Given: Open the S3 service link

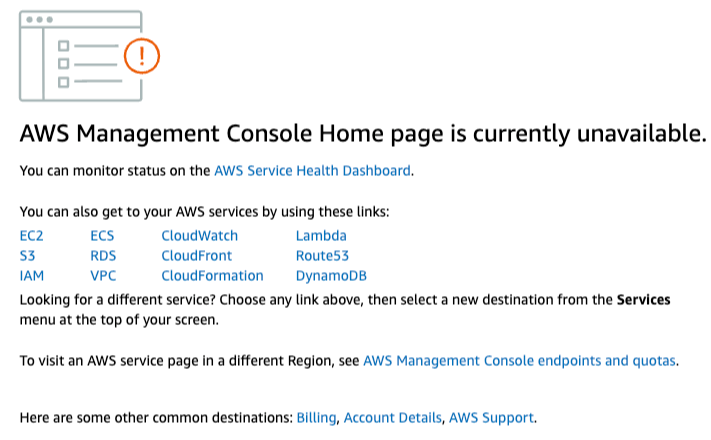Looking at the screenshot, I should tap(27, 256).
